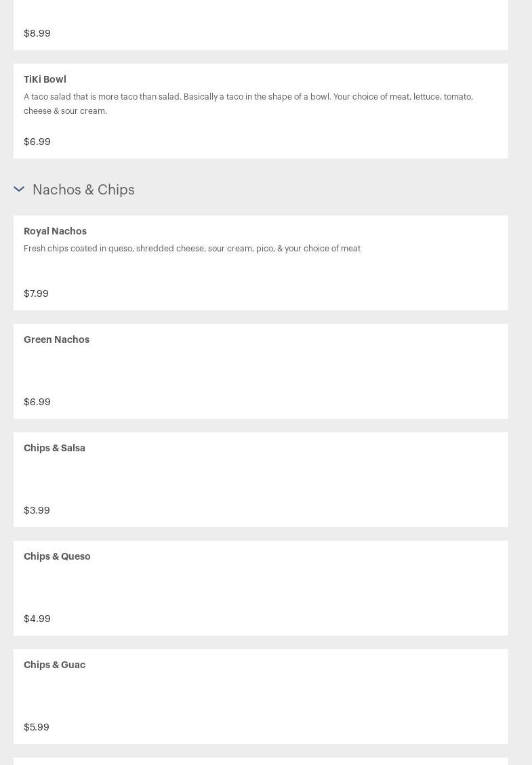Image resolution: width=532 pixels, height=765 pixels.
Task: Click the $7.99 Royal Nachos price
Action: (x=36, y=293)
